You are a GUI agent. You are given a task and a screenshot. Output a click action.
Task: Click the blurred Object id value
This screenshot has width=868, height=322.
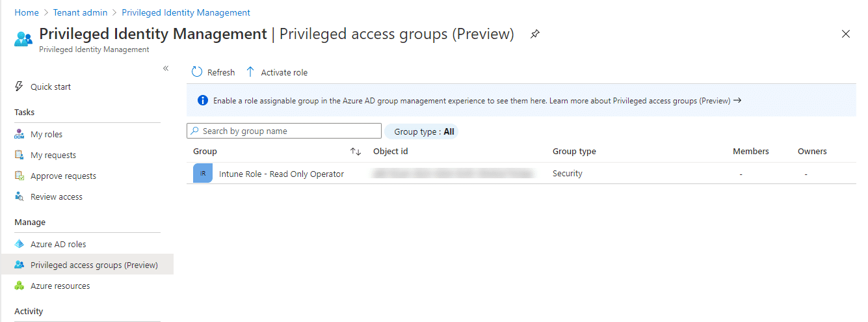click(453, 174)
